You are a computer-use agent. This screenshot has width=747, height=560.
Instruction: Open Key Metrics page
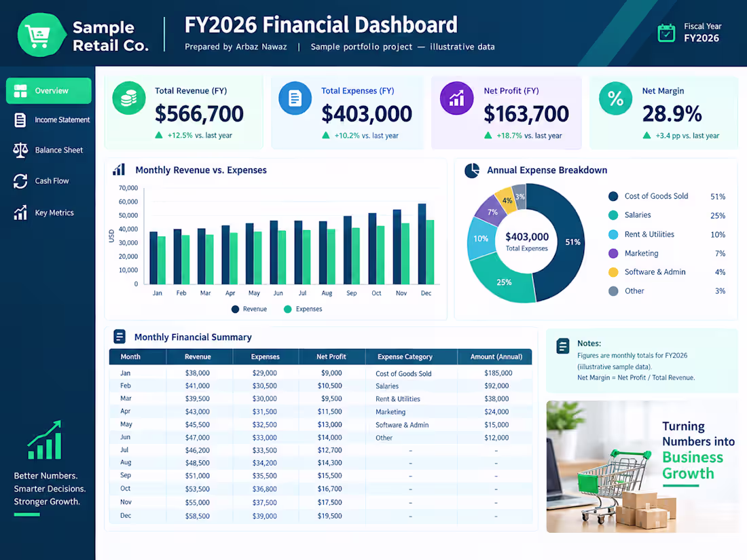44,212
